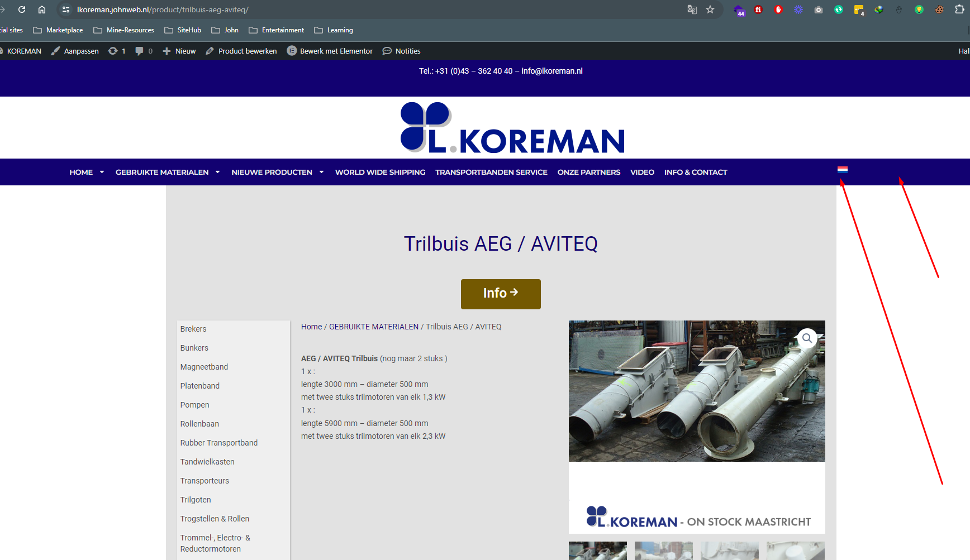Screen dimensions: 970x560
Task: Click Aanpassen in the admin bar
Action: (75, 51)
